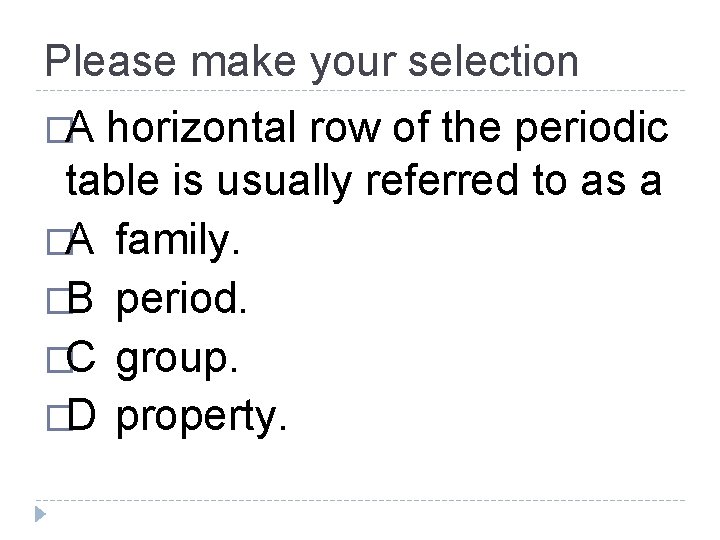Click the word "table" in the question

point(108,184)
